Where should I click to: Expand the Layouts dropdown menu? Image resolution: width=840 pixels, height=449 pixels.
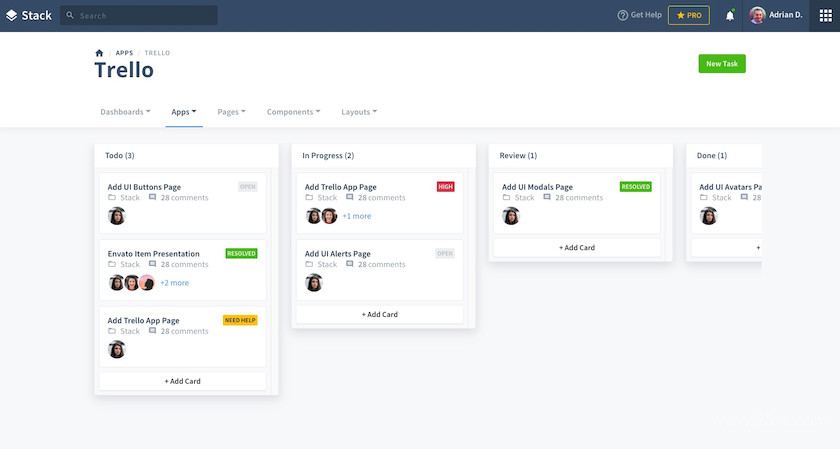pos(359,112)
